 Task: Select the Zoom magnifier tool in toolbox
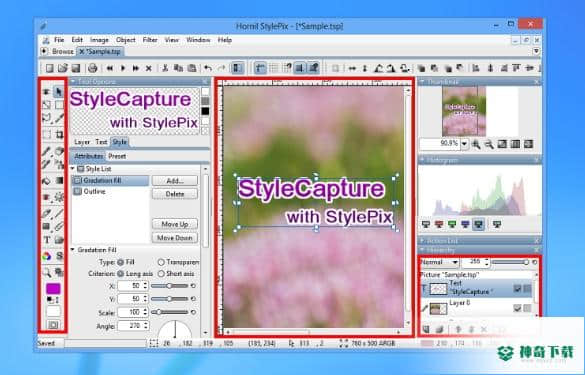coord(47,272)
